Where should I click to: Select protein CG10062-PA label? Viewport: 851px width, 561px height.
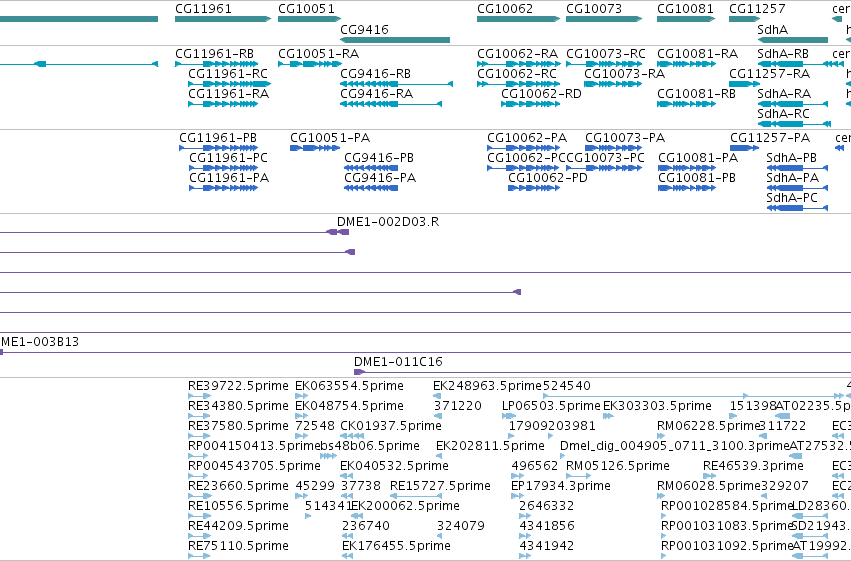[x=527, y=138]
